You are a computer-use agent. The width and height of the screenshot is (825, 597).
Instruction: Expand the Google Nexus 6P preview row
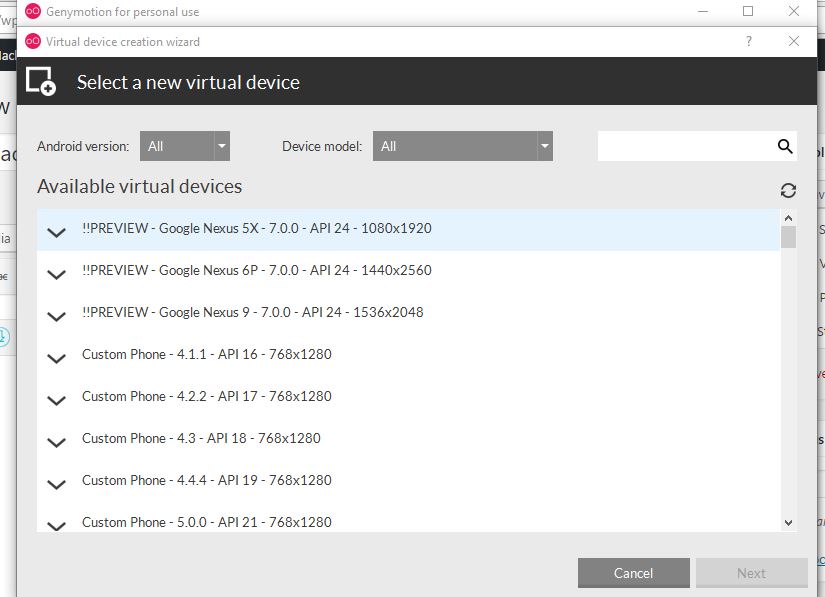pyautogui.click(x=56, y=275)
